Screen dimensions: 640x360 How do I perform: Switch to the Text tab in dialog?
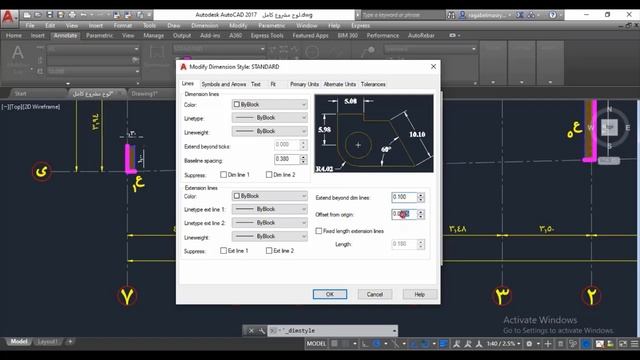click(x=256, y=84)
